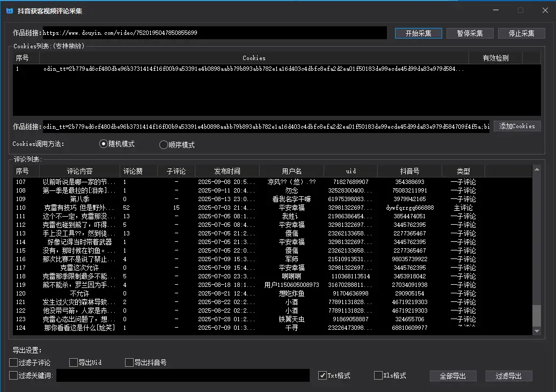Click the comment list scroll up arrow
This screenshot has width=556, height=392.
coord(537,170)
